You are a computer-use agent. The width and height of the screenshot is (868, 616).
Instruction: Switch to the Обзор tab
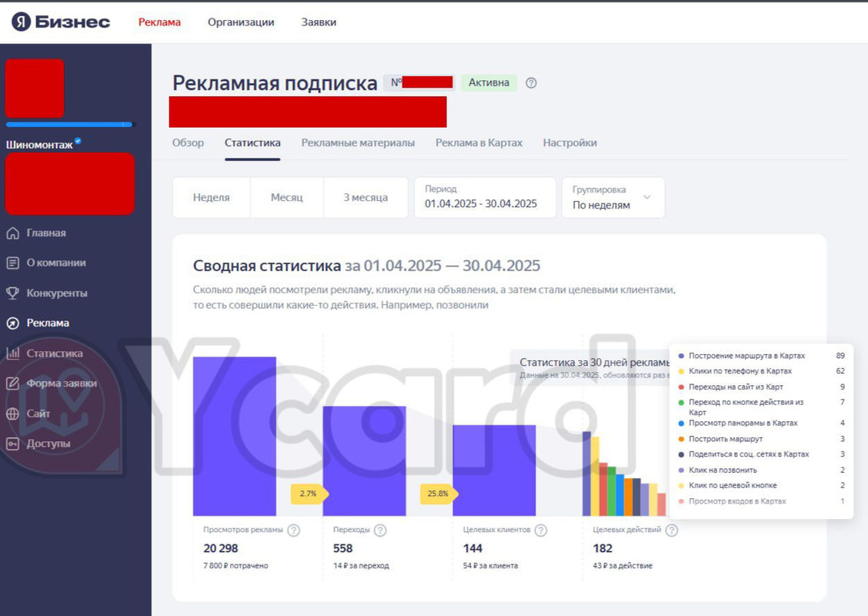pos(189,143)
